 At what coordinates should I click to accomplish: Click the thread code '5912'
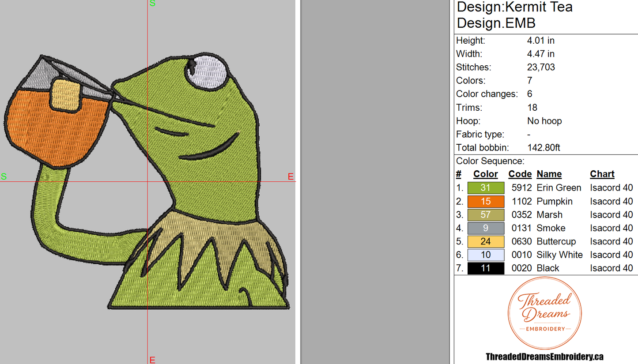tap(521, 188)
